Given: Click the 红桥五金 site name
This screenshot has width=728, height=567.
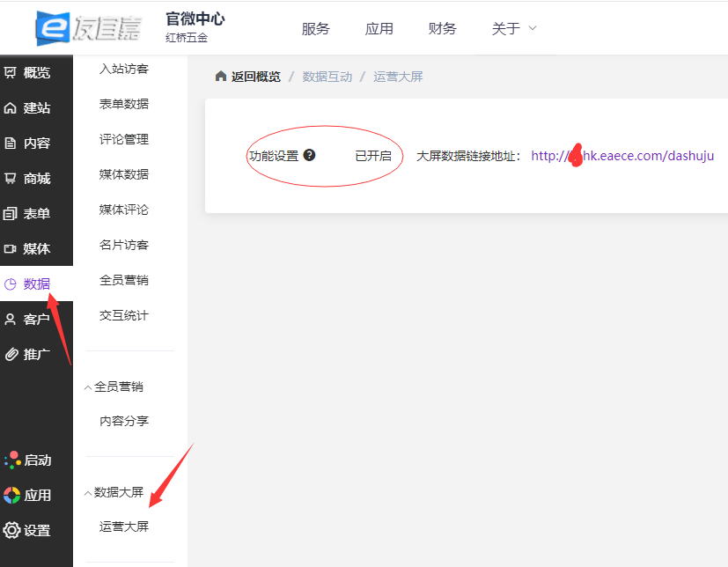Looking at the screenshot, I should [x=187, y=38].
